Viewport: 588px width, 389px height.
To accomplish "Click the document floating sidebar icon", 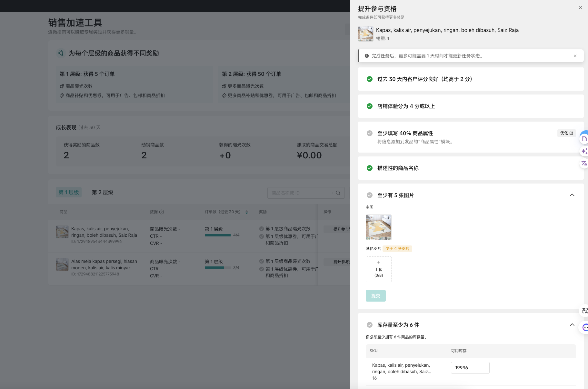I will [584, 139].
